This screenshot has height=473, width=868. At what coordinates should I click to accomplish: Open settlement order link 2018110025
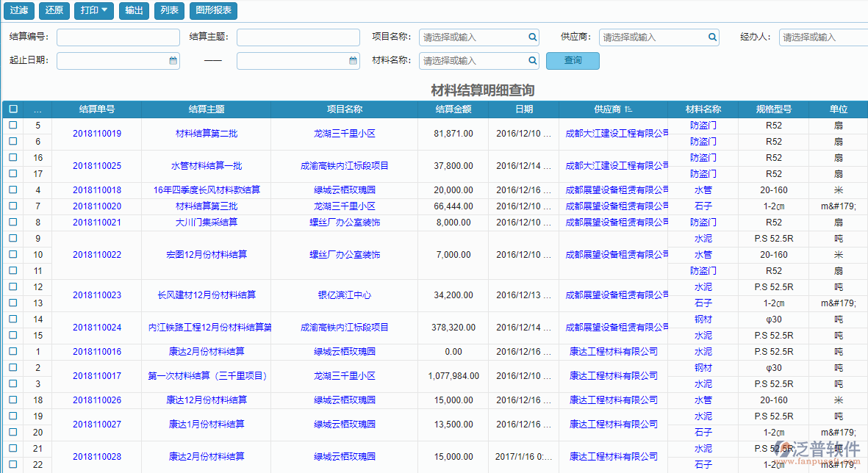(96, 166)
